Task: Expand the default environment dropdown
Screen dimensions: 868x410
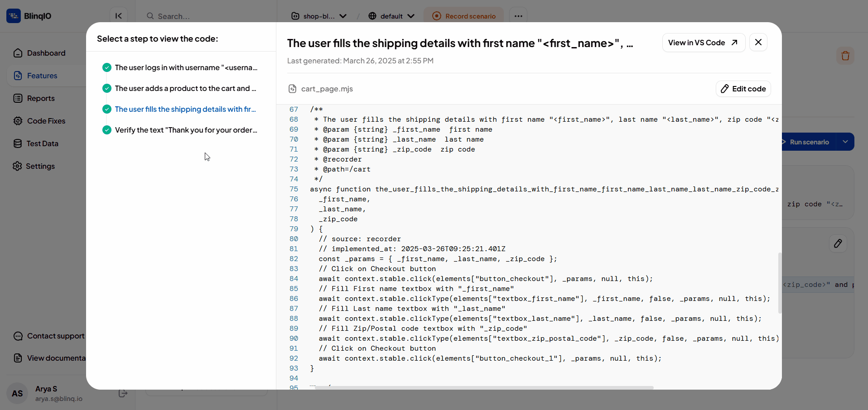Action: (x=391, y=16)
